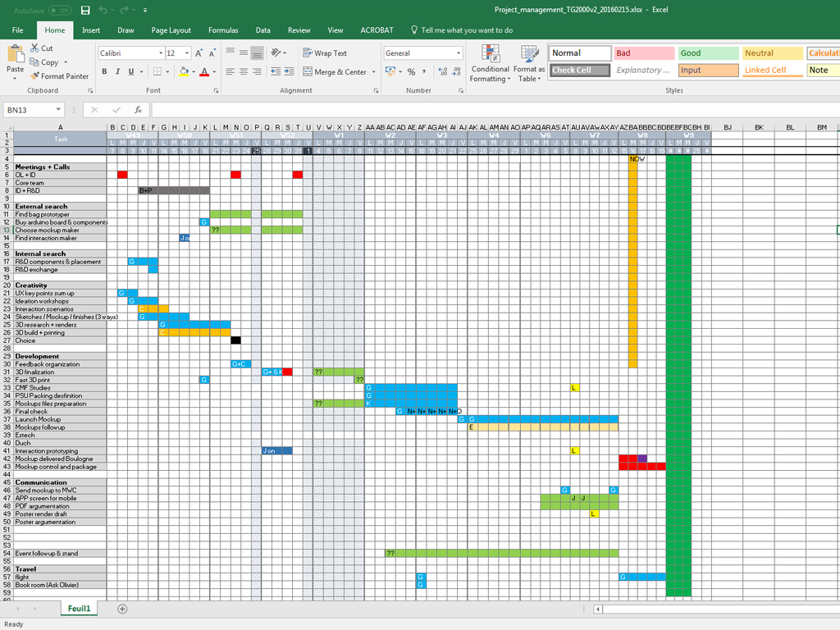Click the Increase Font Size icon
This screenshot has width=840, height=630.
[199, 53]
